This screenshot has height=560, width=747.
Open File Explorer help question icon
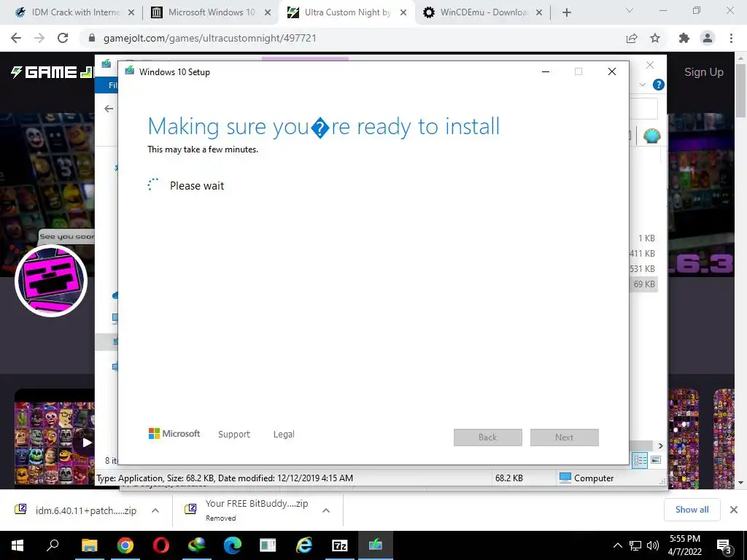659,85
